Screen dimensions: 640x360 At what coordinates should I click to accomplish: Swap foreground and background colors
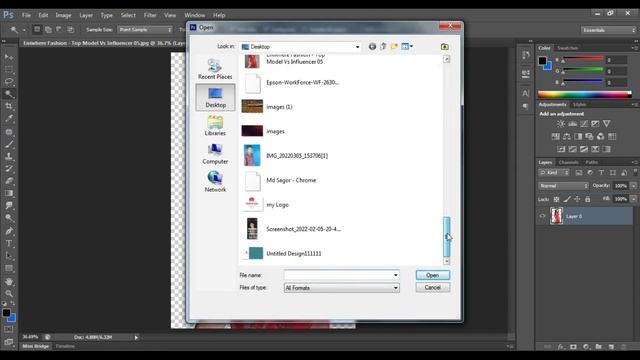13,303
